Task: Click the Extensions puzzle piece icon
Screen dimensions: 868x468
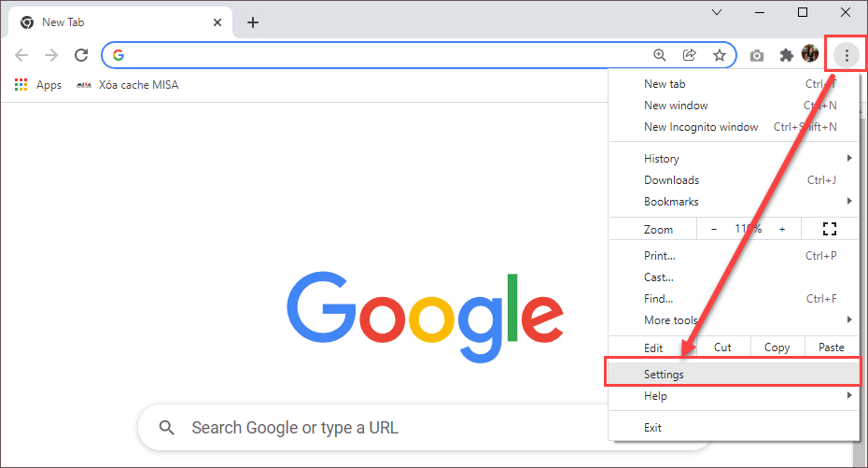Action: click(x=787, y=55)
